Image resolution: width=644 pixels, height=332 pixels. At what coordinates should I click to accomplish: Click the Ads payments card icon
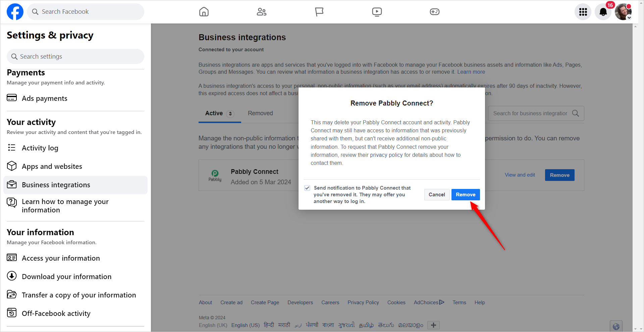(x=12, y=98)
